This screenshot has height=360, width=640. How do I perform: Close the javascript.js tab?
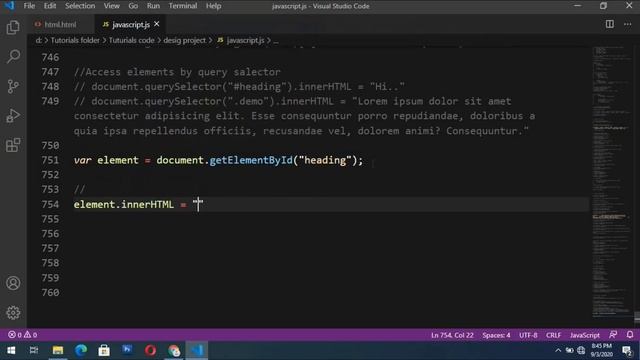tap(157, 24)
